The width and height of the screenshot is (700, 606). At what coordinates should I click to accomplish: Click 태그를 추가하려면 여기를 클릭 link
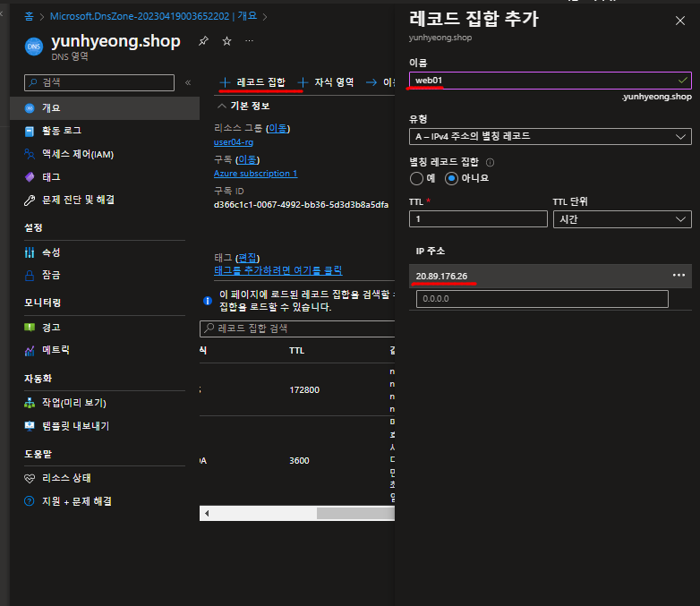(x=278, y=270)
